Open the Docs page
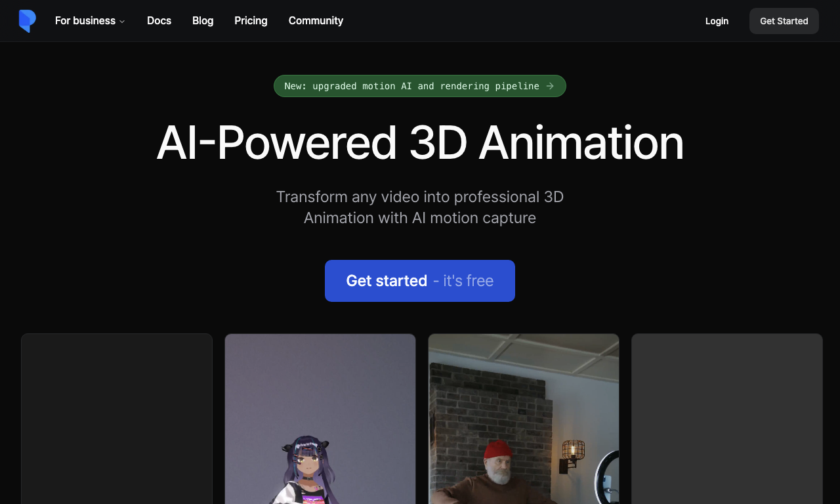 159,21
